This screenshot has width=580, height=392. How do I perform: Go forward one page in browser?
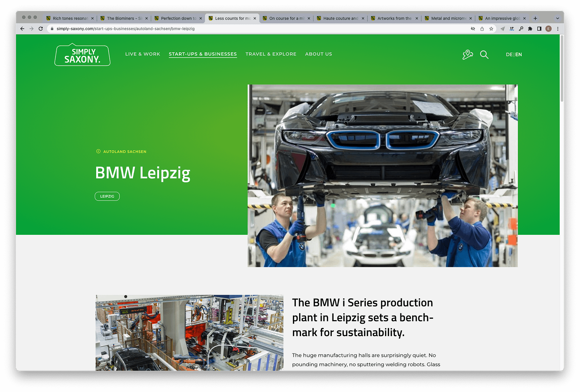(32, 29)
